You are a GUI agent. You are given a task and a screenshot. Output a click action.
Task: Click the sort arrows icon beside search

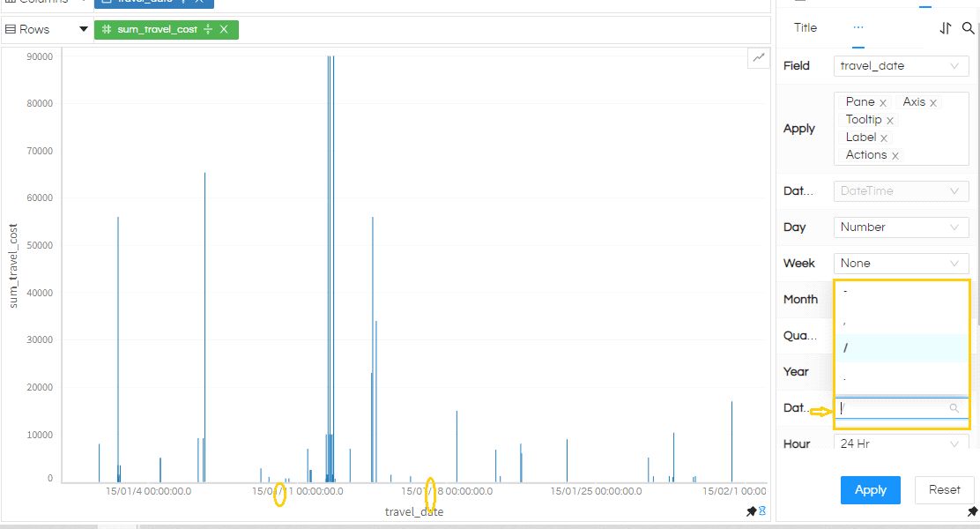[945, 28]
